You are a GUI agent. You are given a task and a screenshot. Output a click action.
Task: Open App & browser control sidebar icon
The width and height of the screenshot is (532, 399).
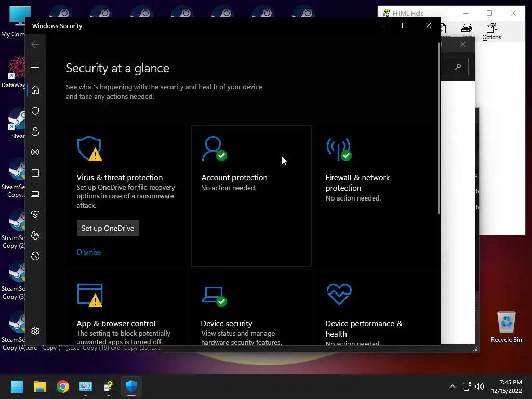point(35,173)
